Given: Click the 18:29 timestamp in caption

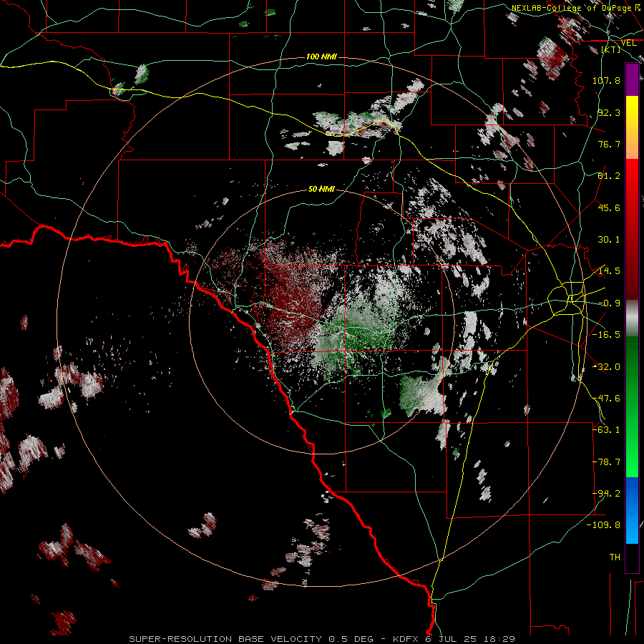Looking at the screenshot, I should coord(499,639).
